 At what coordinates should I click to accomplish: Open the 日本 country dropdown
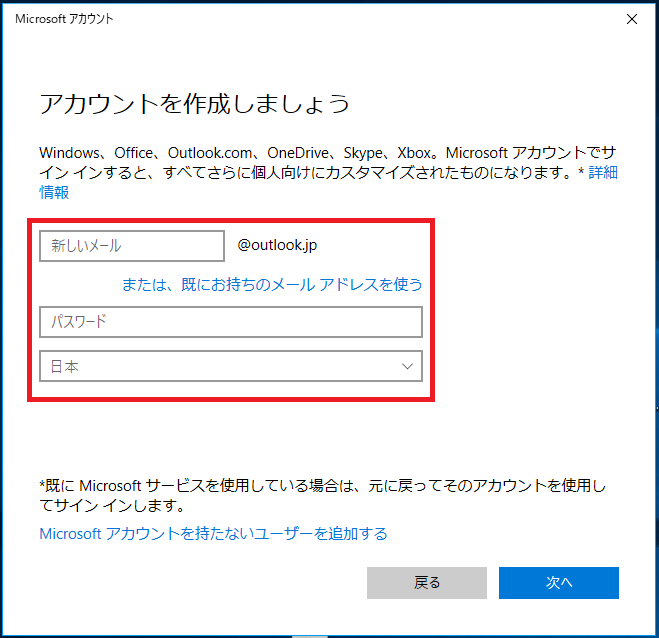point(231,366)
